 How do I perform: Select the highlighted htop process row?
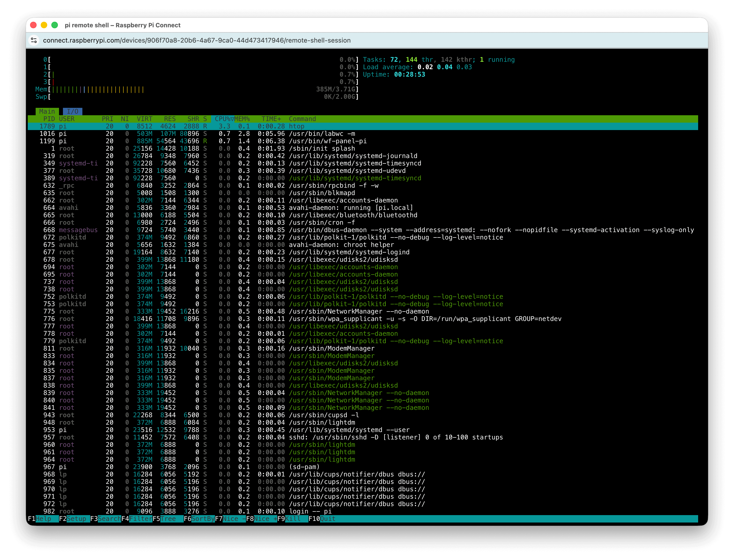point(296,126)
